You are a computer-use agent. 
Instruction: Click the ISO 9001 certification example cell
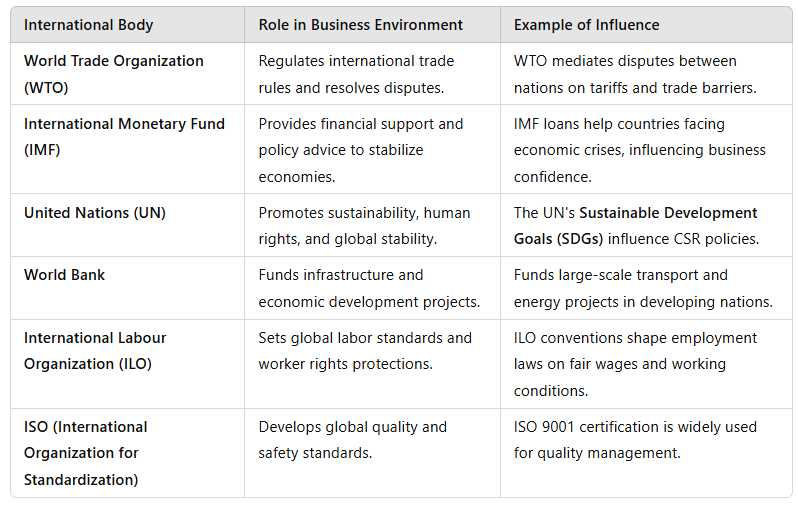pos(635,440)
